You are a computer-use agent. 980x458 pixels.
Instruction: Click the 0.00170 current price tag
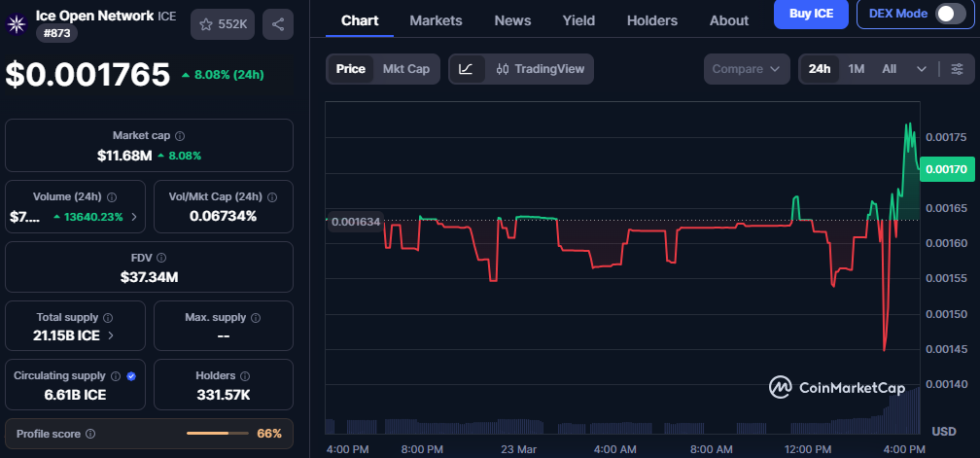946,168
